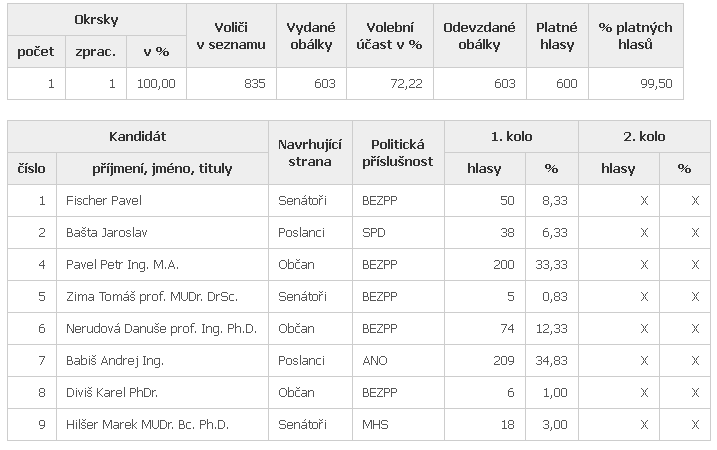
Task: Click Volební účast v % header
Action: tap(389, 36)
